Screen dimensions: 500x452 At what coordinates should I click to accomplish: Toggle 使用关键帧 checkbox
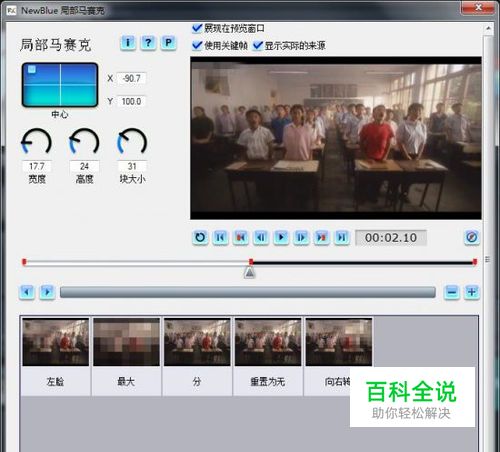coord(197,45)
